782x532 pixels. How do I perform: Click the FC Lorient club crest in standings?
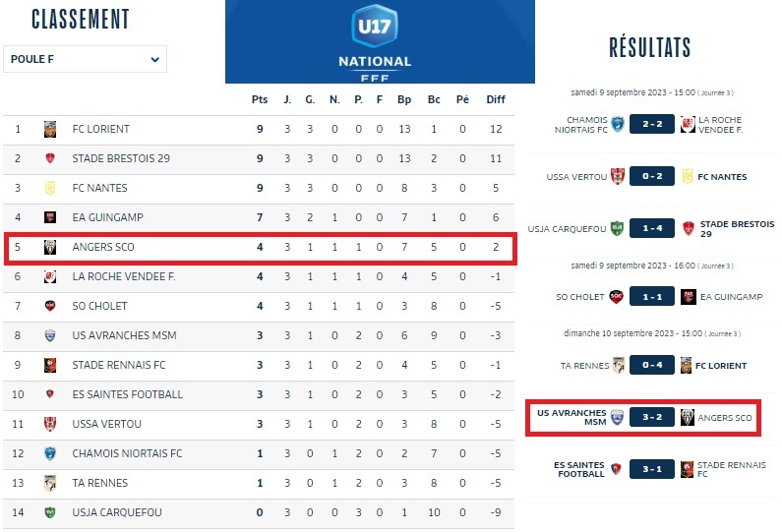point(50,129)
